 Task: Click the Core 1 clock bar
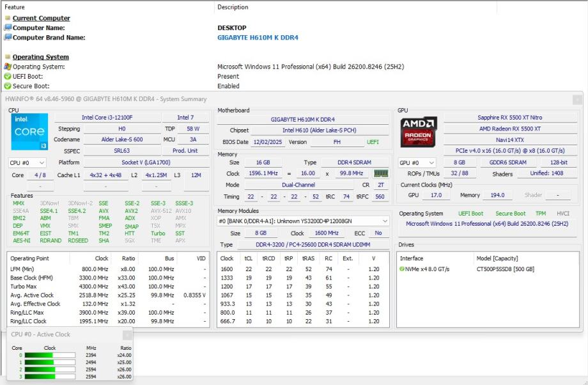(50, 362)
